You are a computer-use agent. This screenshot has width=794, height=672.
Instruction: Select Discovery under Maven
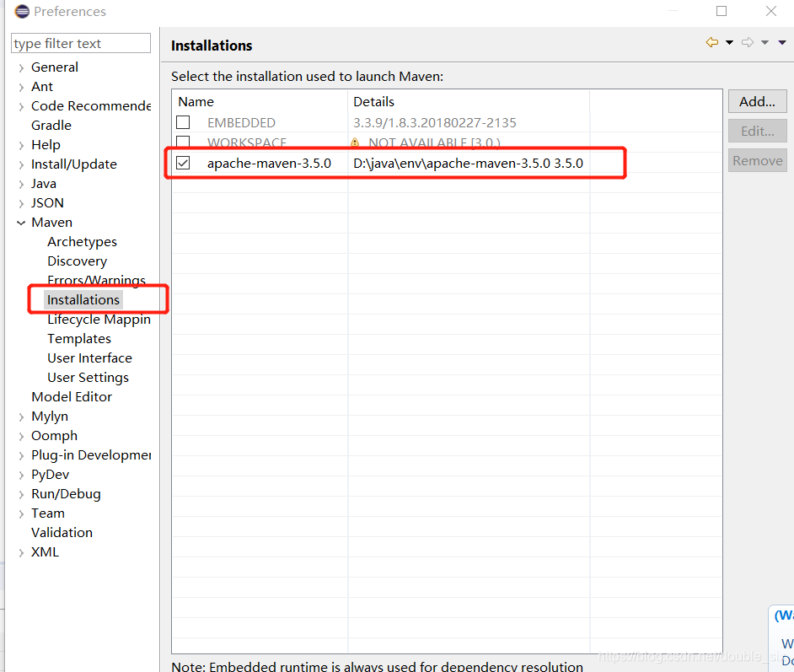click(77, 261)
